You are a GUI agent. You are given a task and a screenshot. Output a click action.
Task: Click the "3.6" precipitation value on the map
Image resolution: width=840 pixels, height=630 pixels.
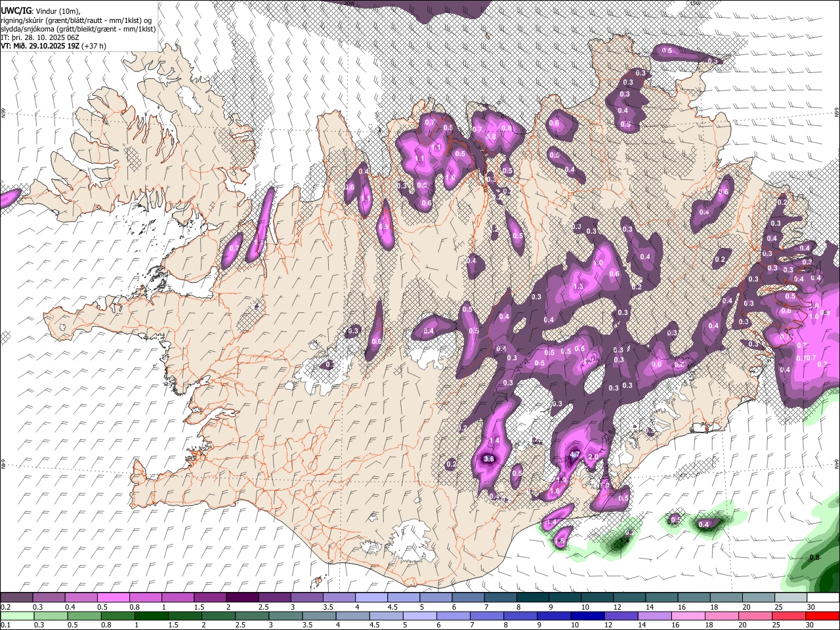point(488,459)
